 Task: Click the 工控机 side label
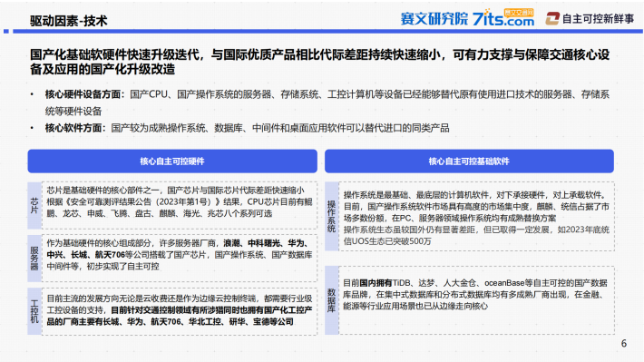pyautogui.click(x=34, y=311)
